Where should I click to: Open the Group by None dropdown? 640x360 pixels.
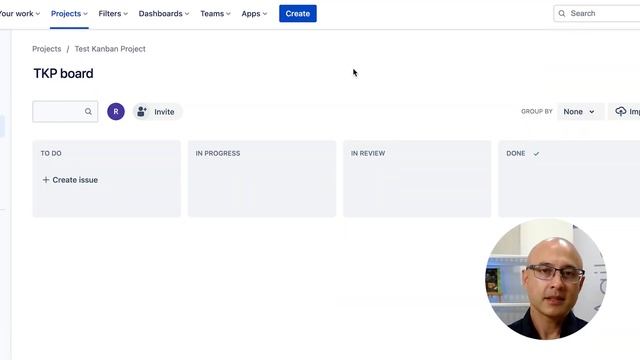(579, 111)
